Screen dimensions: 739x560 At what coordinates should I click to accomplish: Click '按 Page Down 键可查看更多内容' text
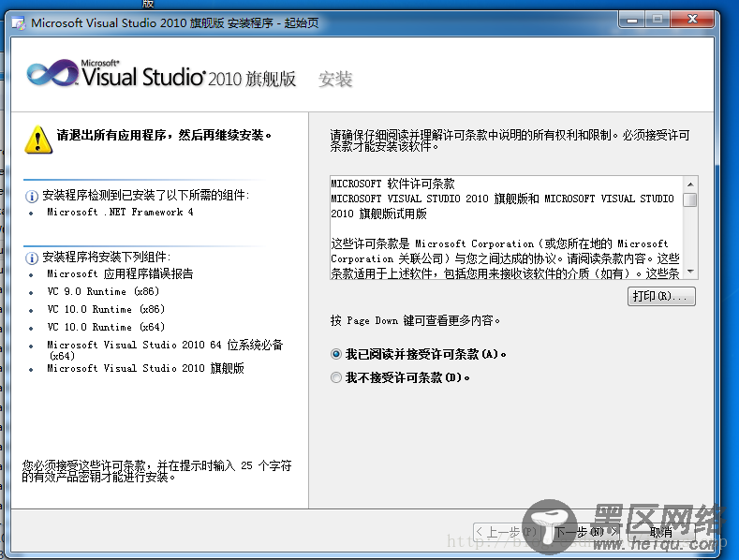click(x=415, y=320)
